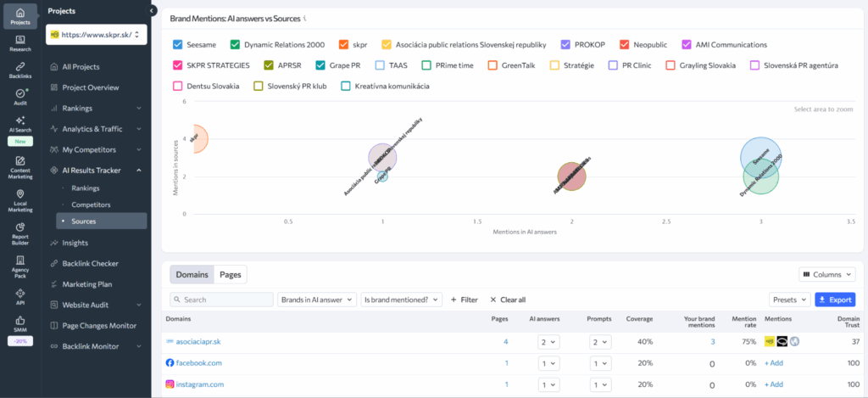Click Clear all filters
This screenshot has width=868, height=398.
point(508,300)
